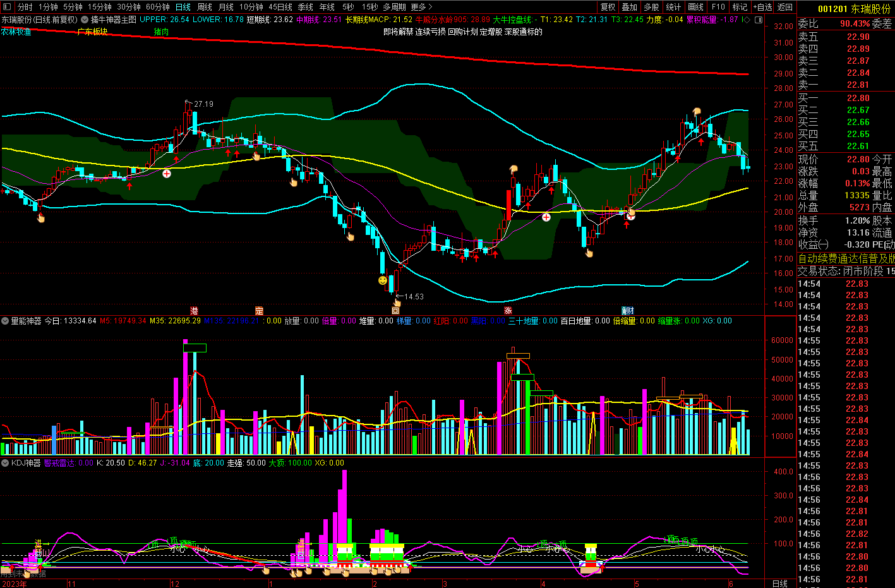The width and height of the screenshot is (895, 588).
Task: Click the diamond icon beside 累积能量 value
Action: 747,20
